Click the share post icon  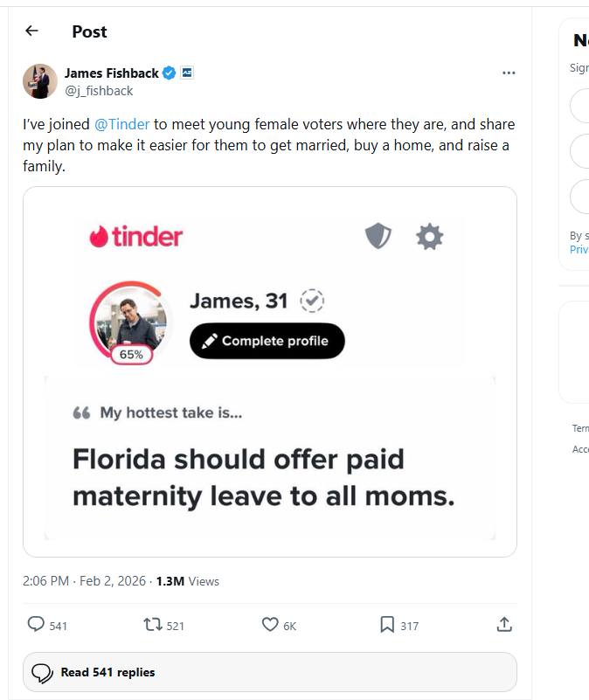tap(503, 625)
